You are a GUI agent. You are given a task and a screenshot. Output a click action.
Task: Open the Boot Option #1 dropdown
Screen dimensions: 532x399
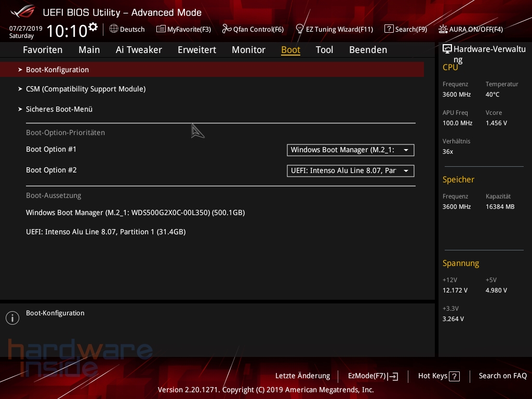tap(351, 150)
